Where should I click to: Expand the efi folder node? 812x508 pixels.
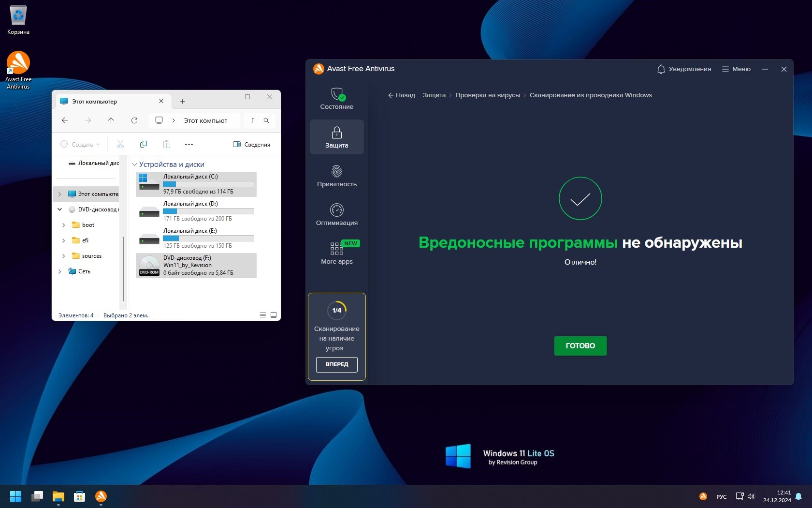coord(64,240)
